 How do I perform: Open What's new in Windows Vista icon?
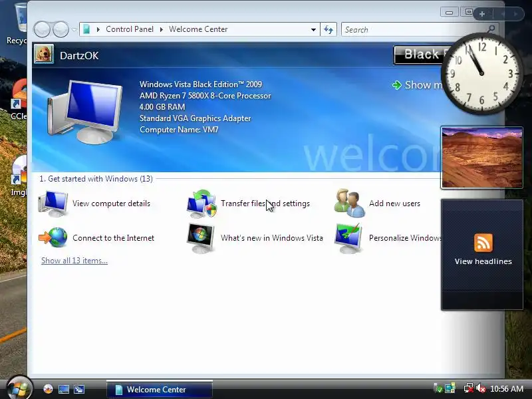tap(201, 238)
